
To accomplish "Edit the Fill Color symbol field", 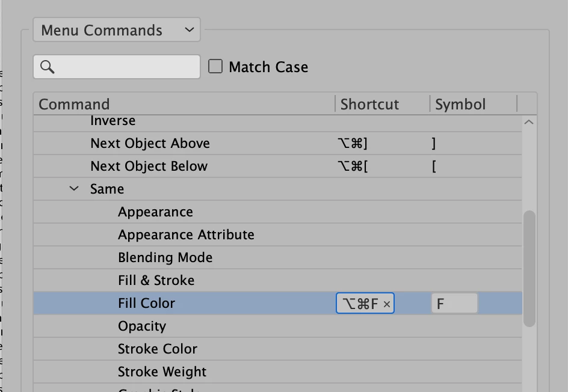I will point(454,304).
